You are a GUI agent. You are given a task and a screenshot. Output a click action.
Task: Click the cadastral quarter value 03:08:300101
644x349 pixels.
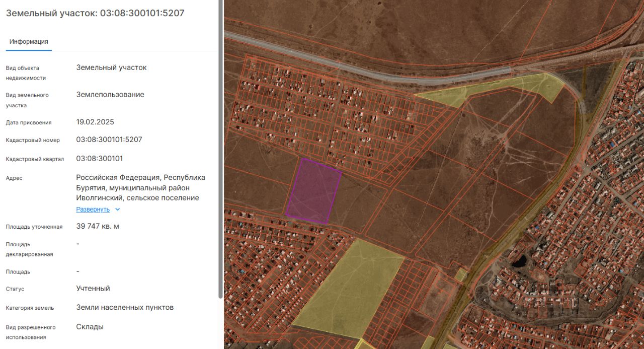(100, 159)
